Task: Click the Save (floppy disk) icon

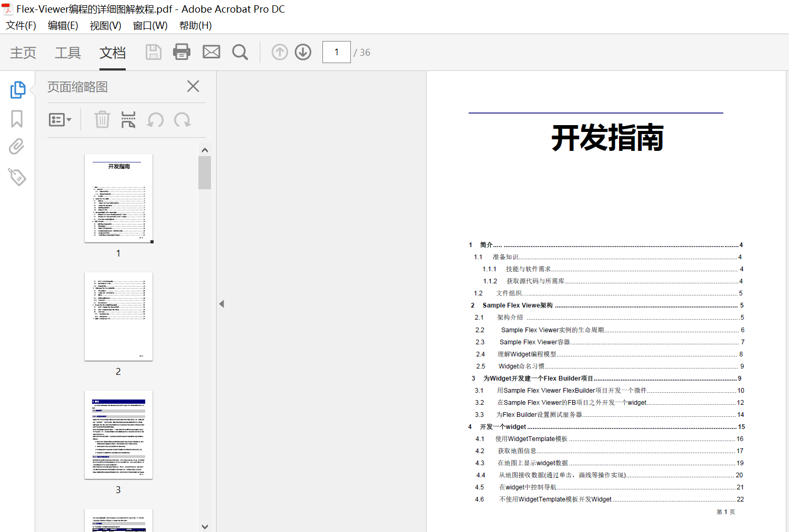Action: point(154,52)
